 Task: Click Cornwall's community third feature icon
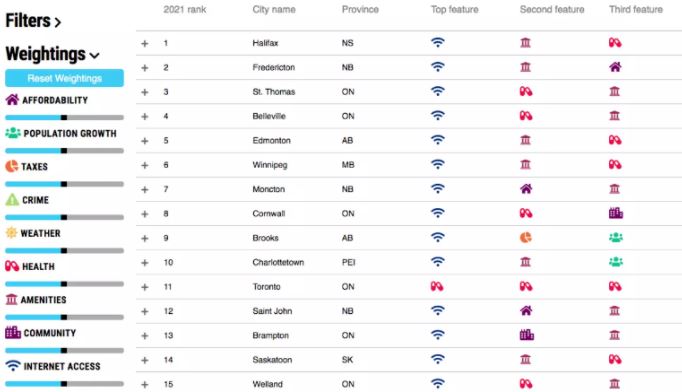(x=616, y=213)
